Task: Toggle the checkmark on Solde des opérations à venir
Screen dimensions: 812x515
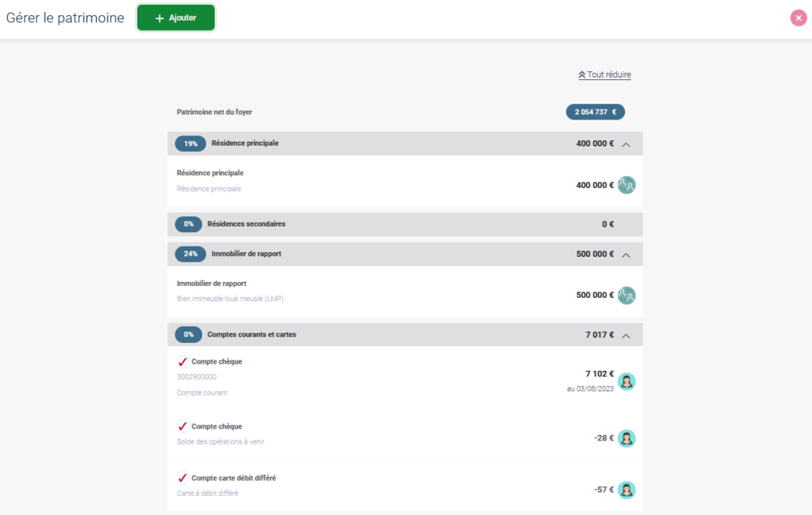Action: pos(182,426)
